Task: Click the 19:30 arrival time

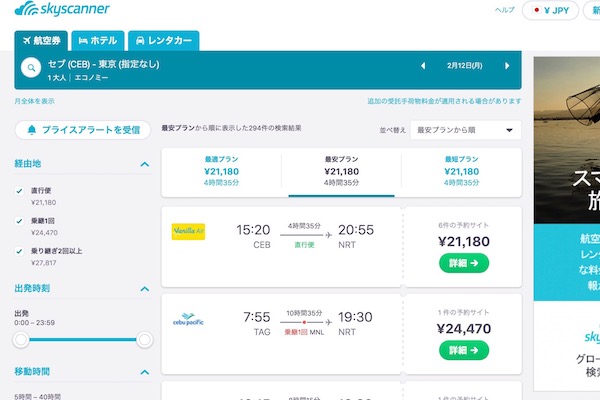Action: 355,317
